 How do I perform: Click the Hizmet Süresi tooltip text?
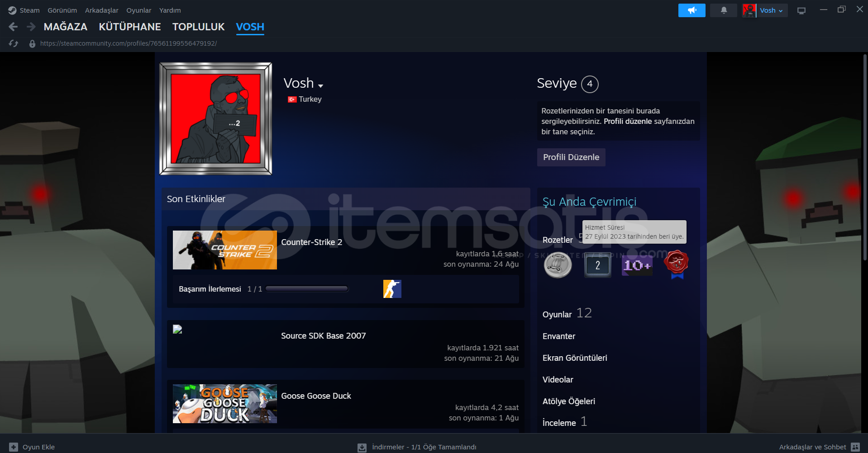[634, 232]
